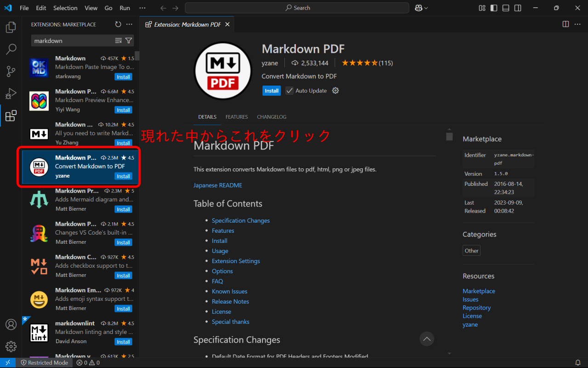Refresh the extensions marketplace list

click(119, 24)
